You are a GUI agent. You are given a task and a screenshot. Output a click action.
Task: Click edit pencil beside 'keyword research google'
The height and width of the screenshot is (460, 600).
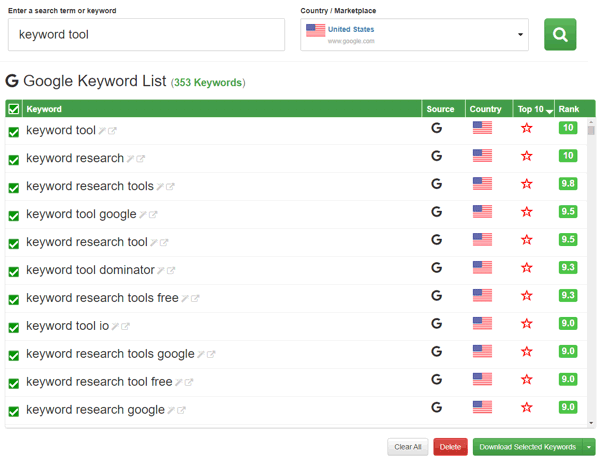(171, 410)
